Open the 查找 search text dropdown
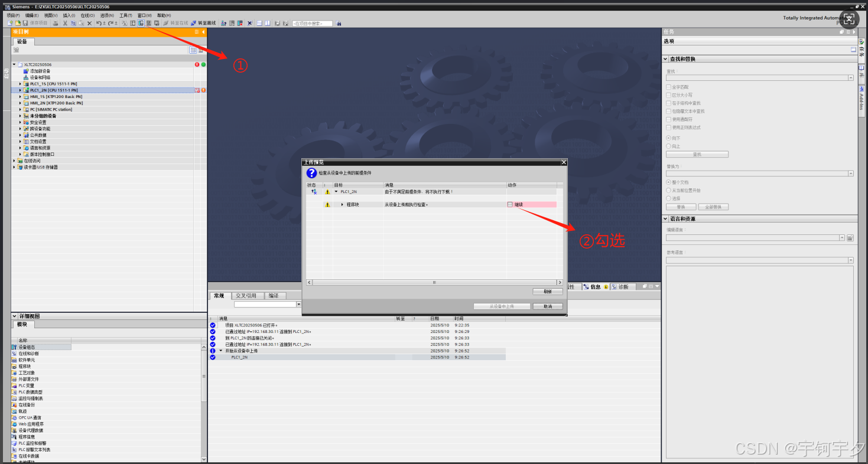The image size is (868, 464). tap(851, 77)
